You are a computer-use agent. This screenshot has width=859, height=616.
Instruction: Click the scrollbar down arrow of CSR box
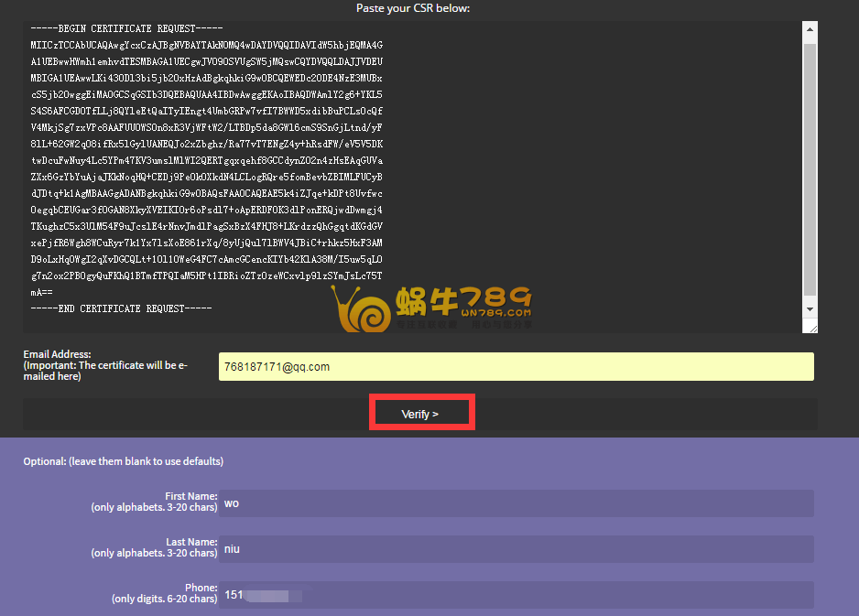point(810,309)
